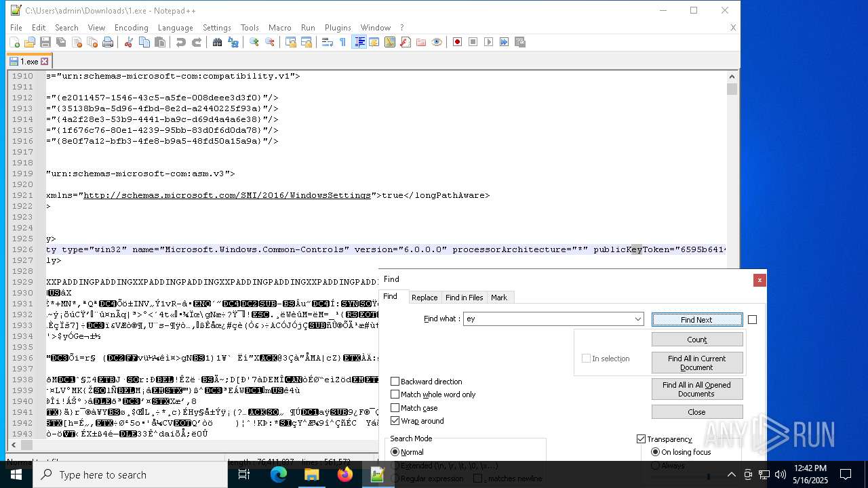Click the Paste toolbar icon
868x488 pixels.
160,42
